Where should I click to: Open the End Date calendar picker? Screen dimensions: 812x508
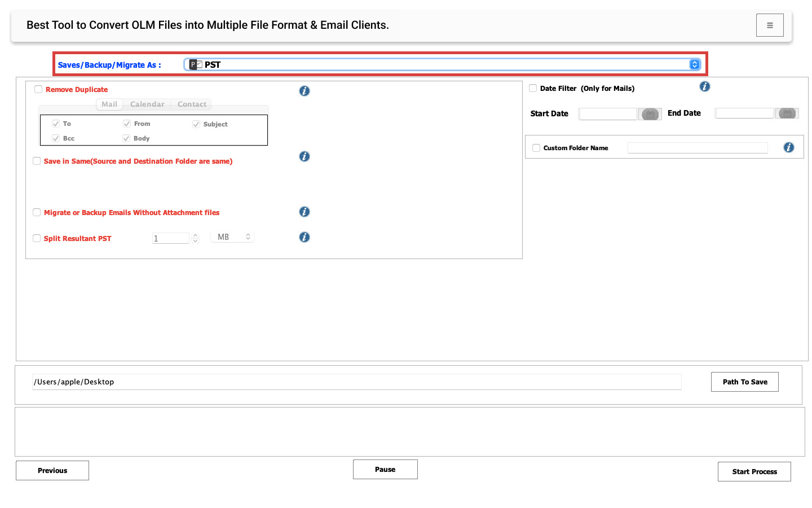[787, 113]
